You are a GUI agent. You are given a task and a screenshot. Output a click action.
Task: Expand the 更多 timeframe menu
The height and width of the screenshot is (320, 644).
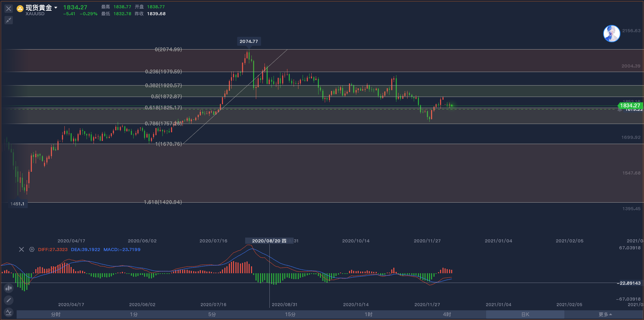click(605, 314)
